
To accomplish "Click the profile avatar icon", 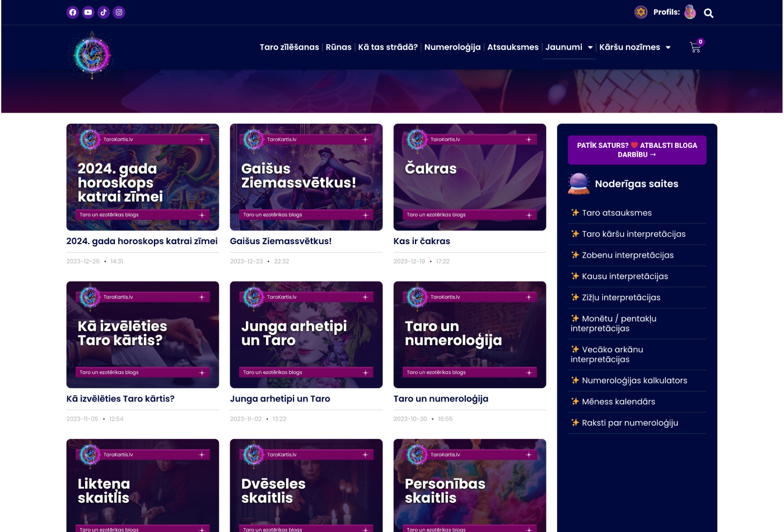I will tap(690, 12).
